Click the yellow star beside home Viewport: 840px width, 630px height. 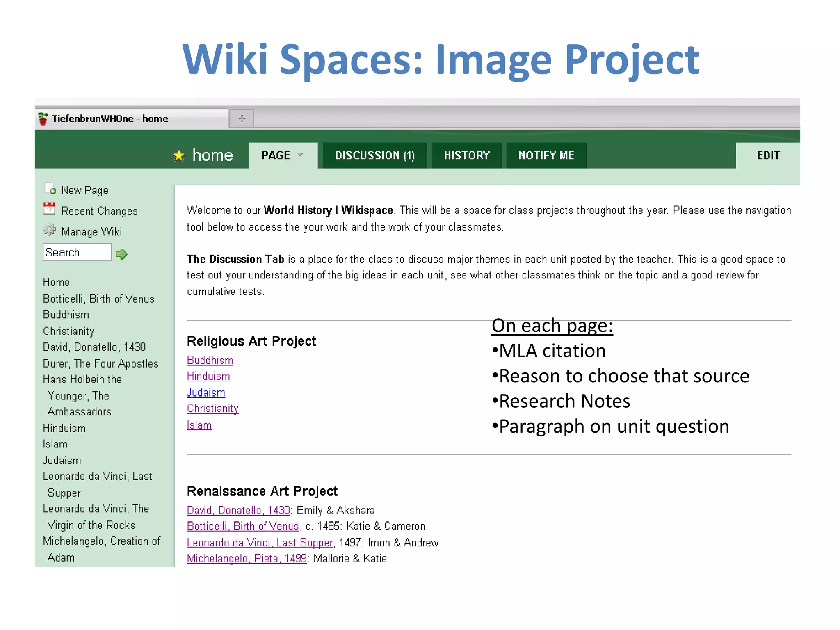pyautogui.click(x=179, y=155)
